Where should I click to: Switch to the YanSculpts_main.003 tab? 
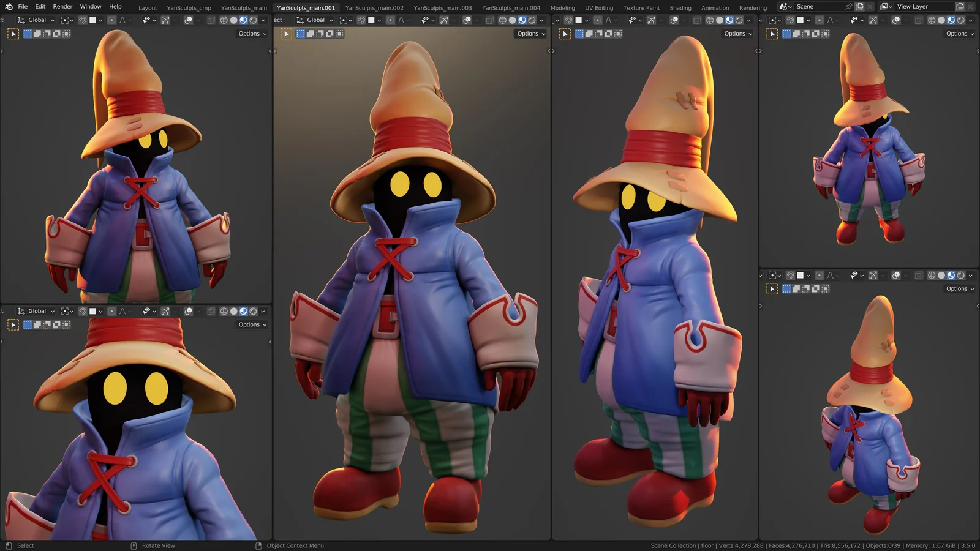(443, 7)
